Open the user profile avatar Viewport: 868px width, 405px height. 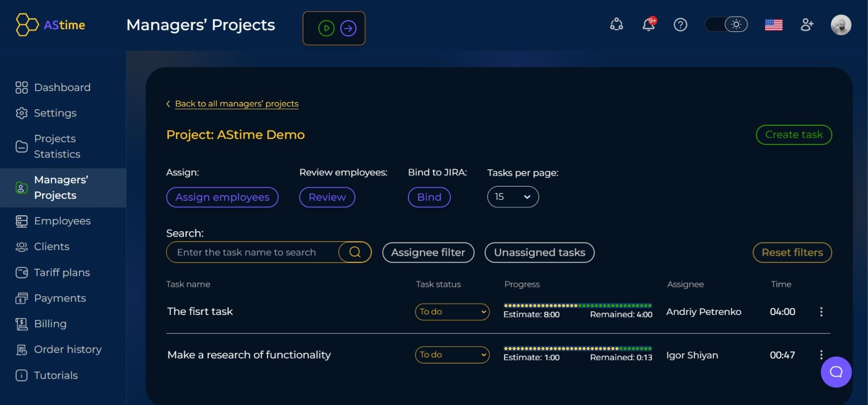click(x=841, y=25)
